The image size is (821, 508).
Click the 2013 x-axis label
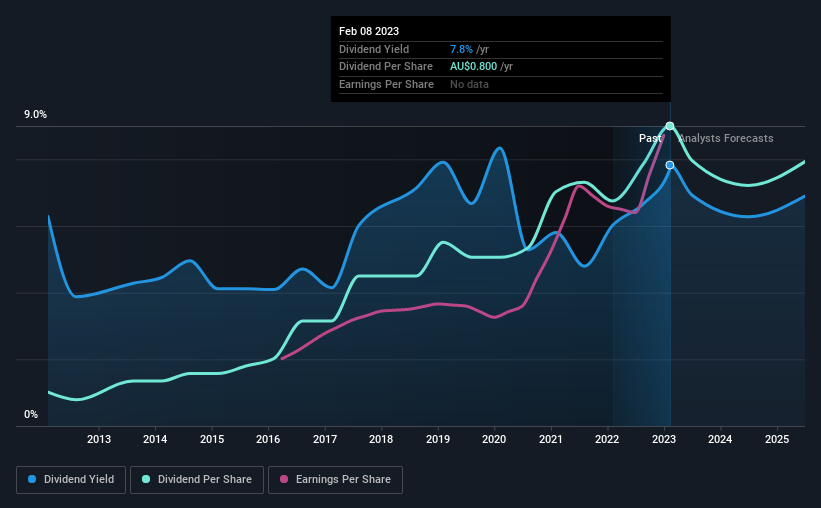point(98,439)
